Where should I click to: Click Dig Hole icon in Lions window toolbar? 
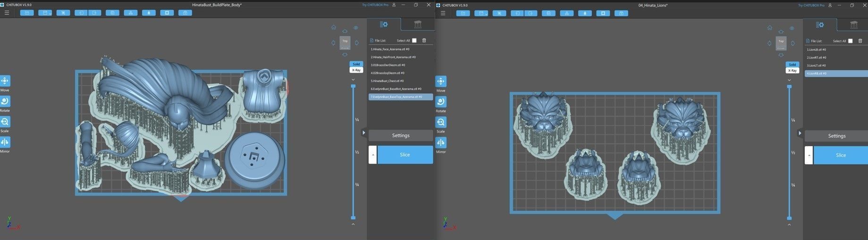(603, 13)
